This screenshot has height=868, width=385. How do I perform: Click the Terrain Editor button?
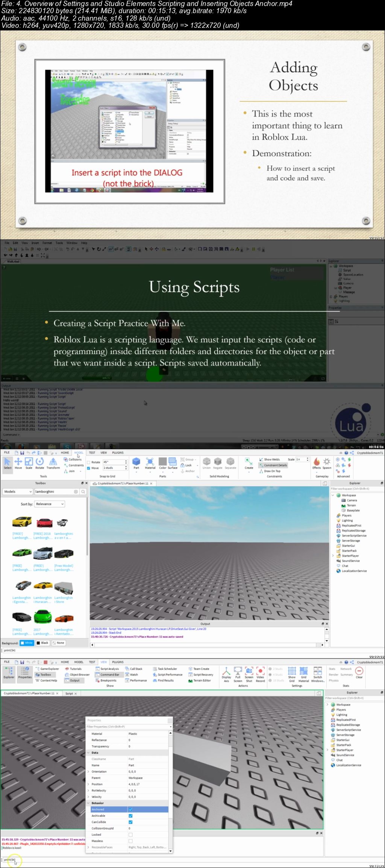[x=200, y=680]
